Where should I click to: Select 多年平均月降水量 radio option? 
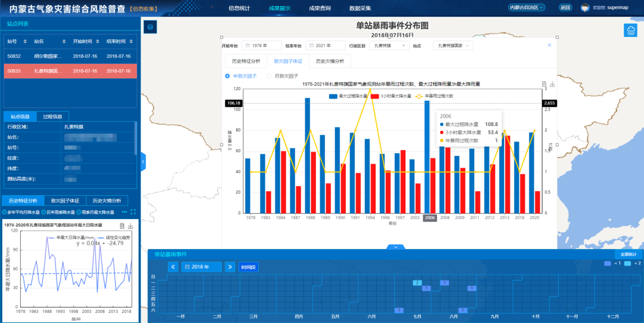21,213
